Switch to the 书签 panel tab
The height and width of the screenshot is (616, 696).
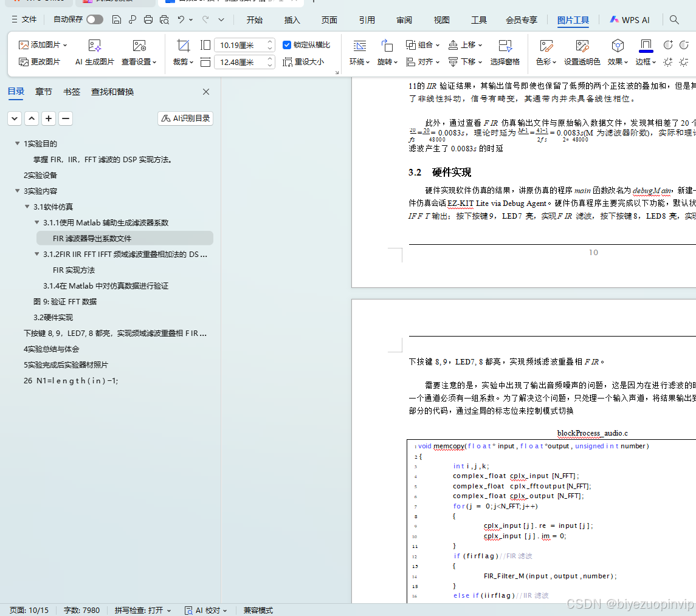(x=72, y=92)
